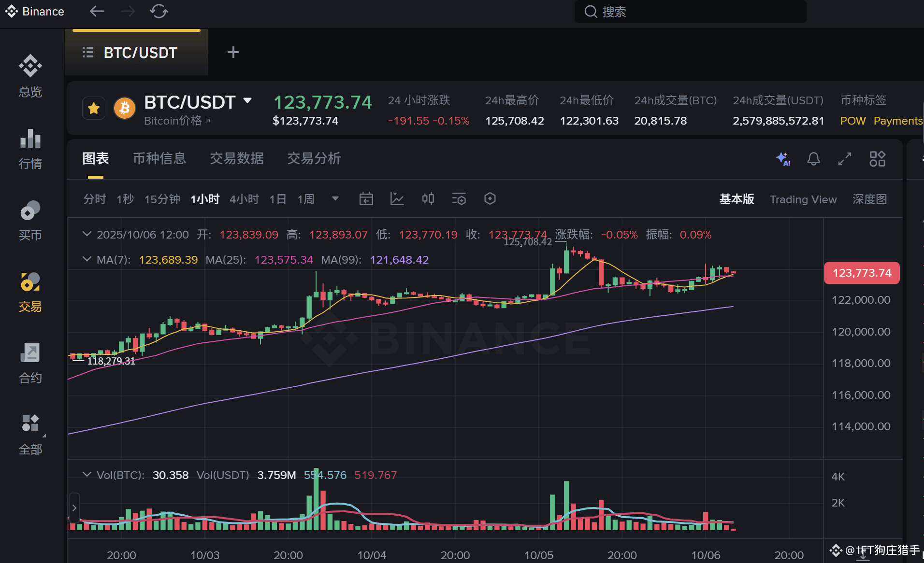Expand chart to fullscreen icon
This screenshot has height=563, width=924.
pyautogui.click(x=845, y=158)
